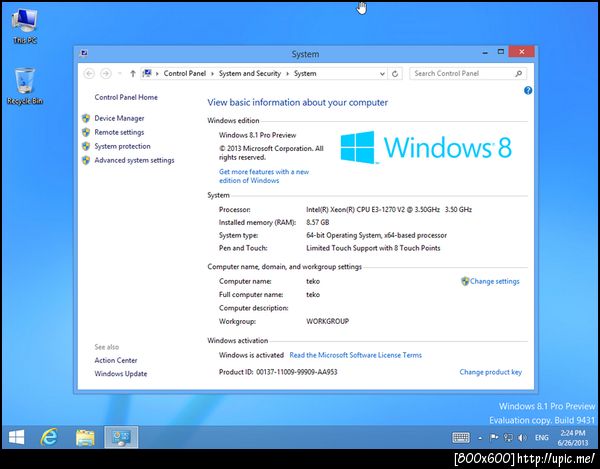Open Advanced system settings
This screenshot has height=469, width=600.
coord(134,160)
